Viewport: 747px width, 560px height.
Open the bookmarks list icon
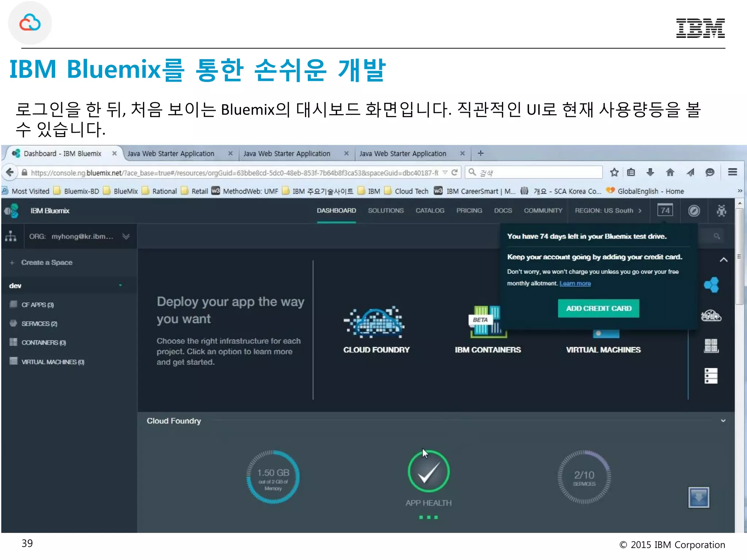(631, 172)
